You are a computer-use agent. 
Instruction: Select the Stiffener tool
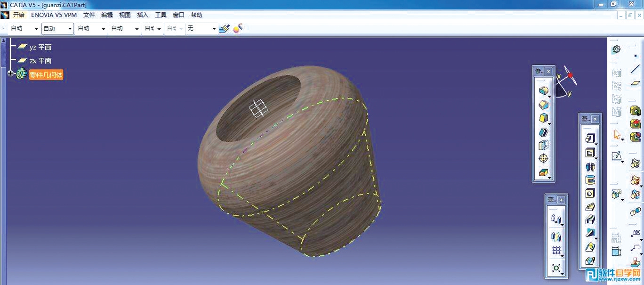pyautogui.click(x=590, y=233)
